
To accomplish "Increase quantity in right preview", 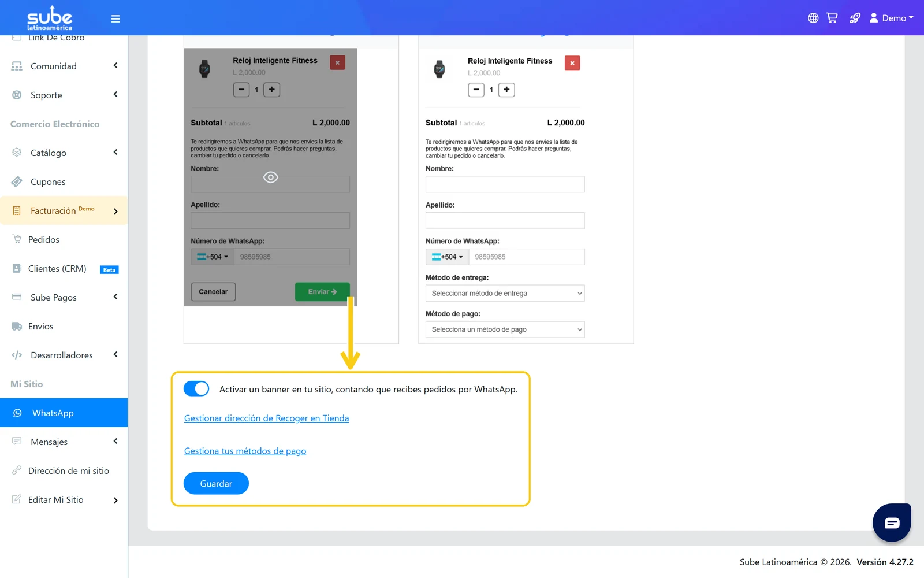I will (506, 90).
